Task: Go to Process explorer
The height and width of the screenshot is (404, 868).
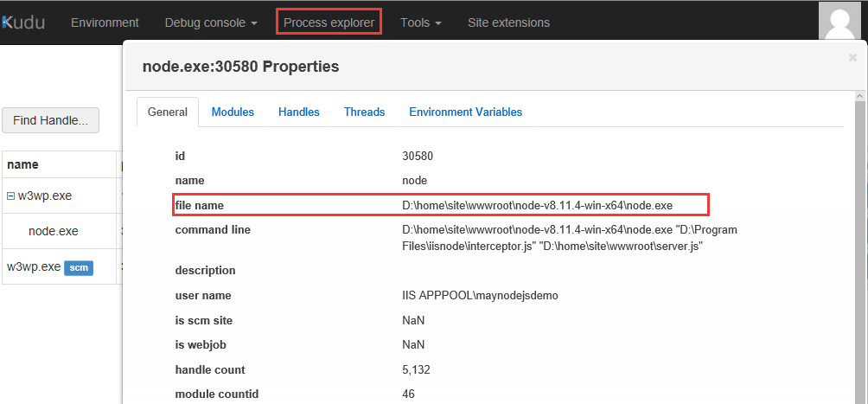Action: click(x=329, y=22)
